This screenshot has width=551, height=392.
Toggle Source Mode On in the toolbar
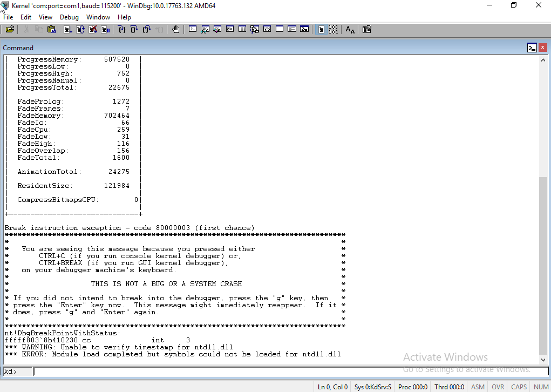[x=321, y=30]
